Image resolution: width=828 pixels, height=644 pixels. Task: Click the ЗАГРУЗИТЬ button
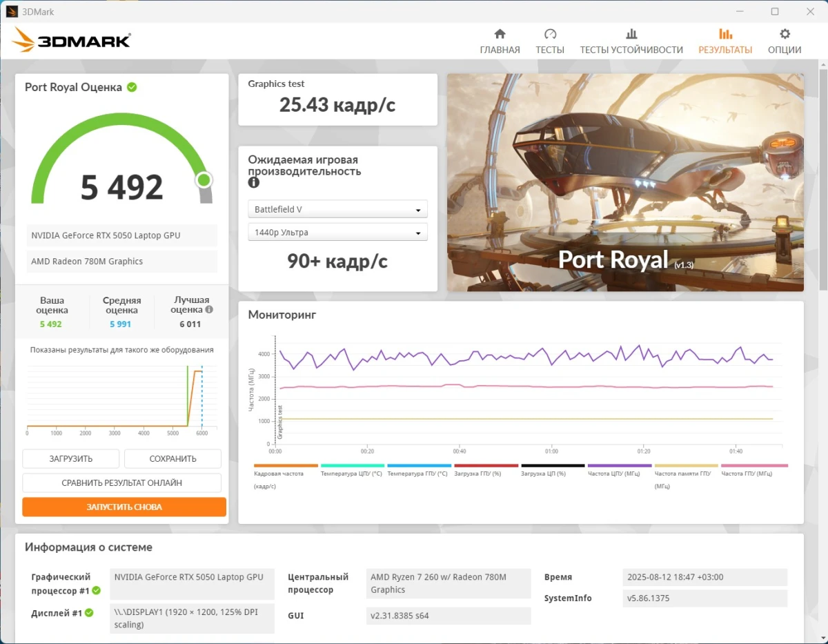(70, 458)
